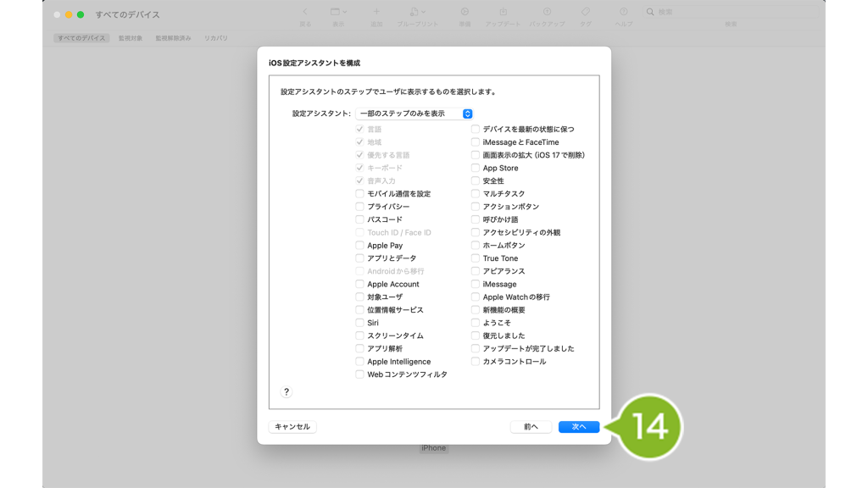
Task: Enable the 呼びかけ語 checkbox
Action: (x=476, y=219)
